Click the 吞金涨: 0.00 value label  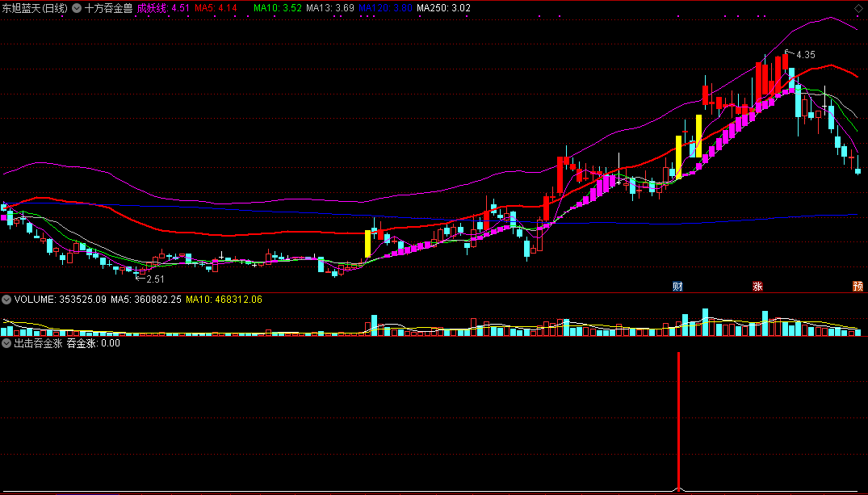(x=94, y=343)
